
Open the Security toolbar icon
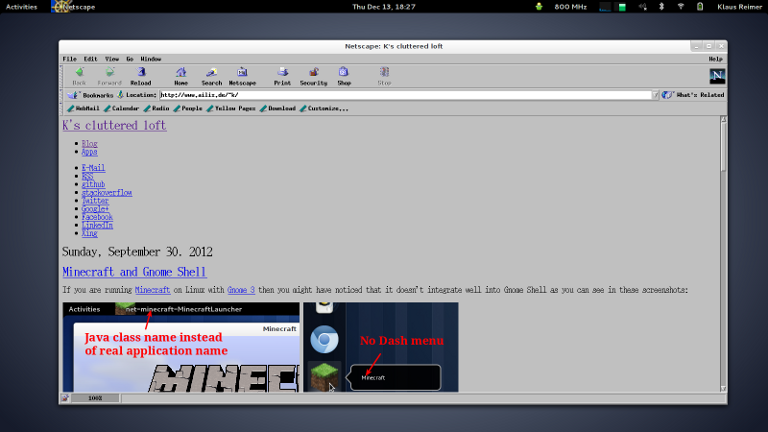coord(313,76)
